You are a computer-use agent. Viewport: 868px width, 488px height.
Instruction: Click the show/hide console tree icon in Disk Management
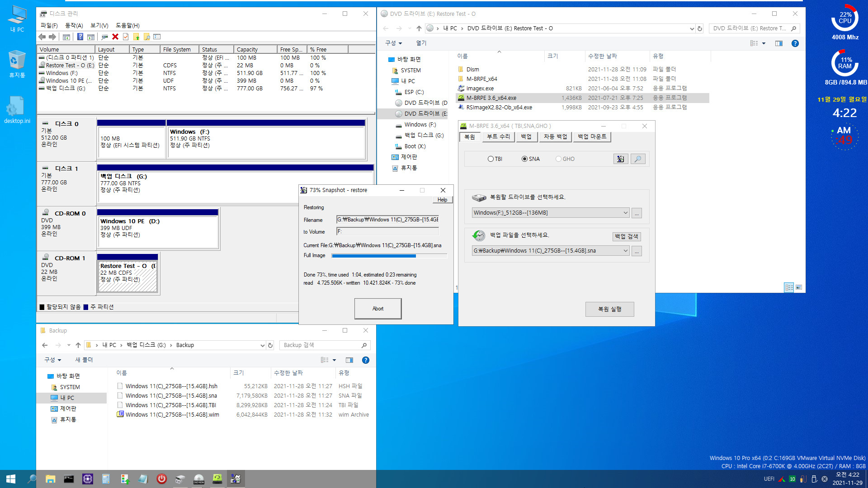(x=66, y=37)
